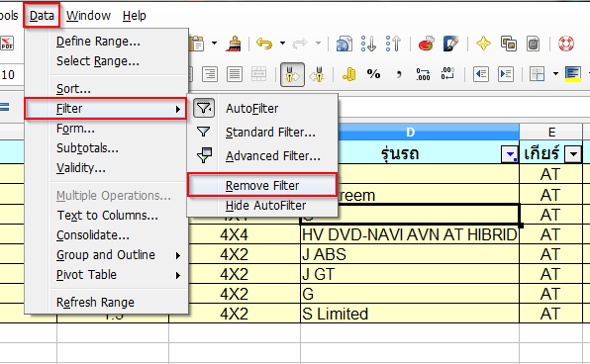Viewport: 590px width, 364px height.
Task: Apply the Percent number format icon
Action: pyautogui.click(x=373, y=74)
